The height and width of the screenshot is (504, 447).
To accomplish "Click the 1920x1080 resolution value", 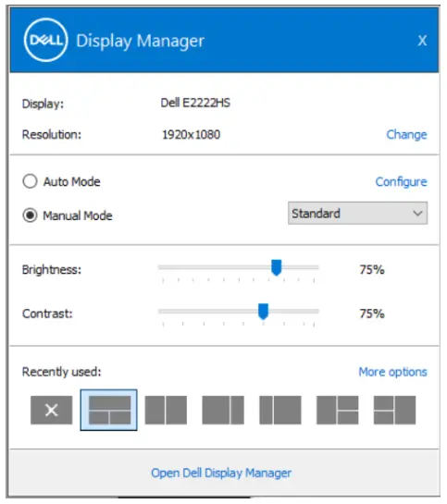I will point(191,134).
